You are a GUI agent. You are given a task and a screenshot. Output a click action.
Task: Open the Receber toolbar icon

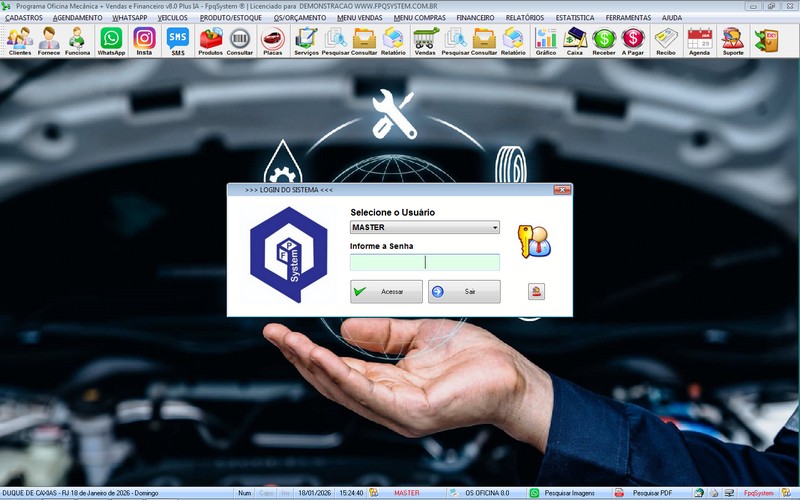point(604,40)
